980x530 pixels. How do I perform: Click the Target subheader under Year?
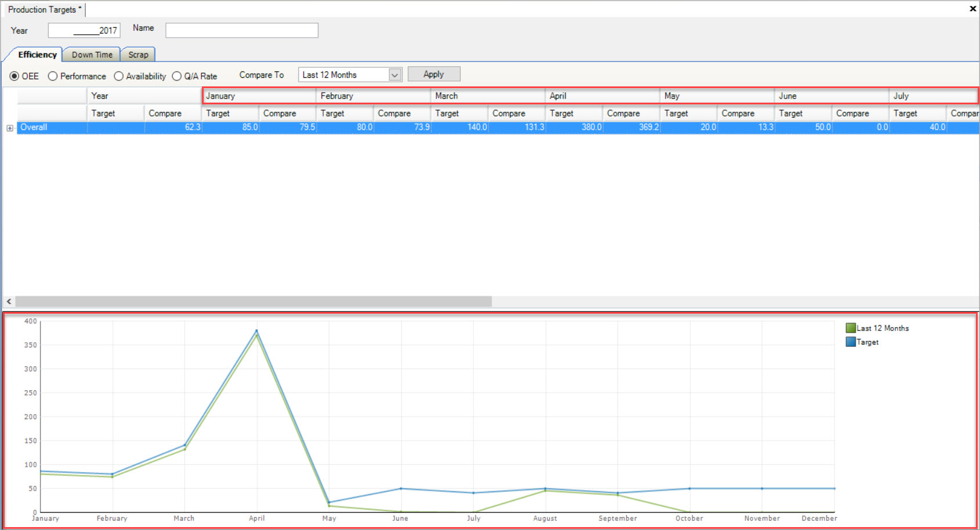point(115,113)
